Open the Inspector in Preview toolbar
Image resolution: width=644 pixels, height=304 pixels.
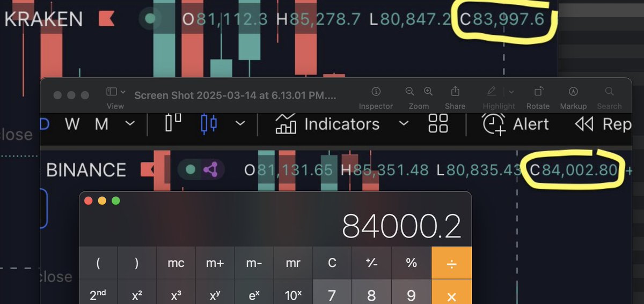(x=376, y=91)
